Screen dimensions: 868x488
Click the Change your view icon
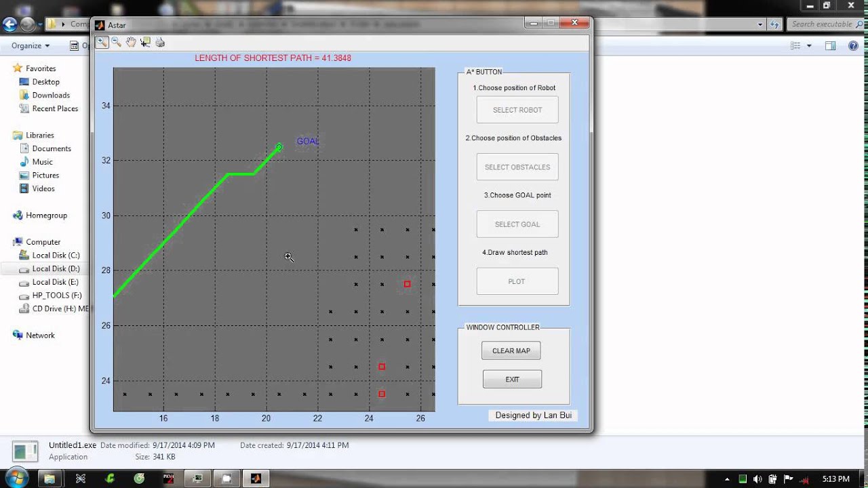pyautogui.click(x=796, y=46)
